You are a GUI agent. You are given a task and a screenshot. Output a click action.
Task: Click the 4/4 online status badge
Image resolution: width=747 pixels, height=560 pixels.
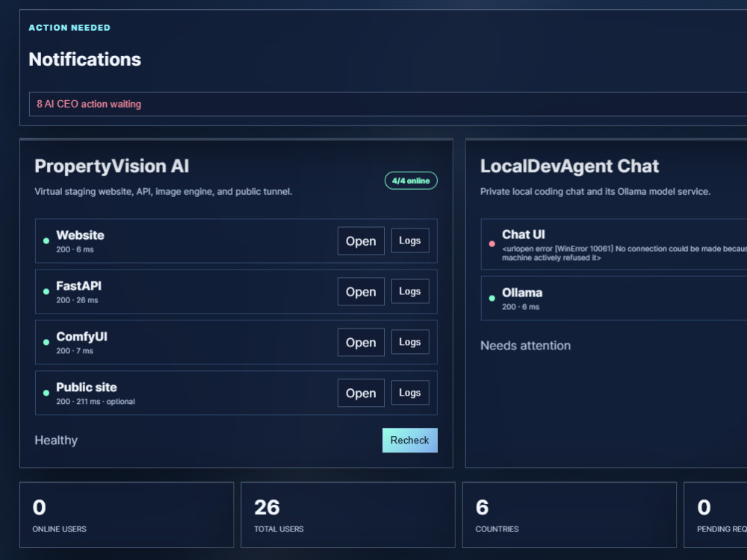coord(411,181)
